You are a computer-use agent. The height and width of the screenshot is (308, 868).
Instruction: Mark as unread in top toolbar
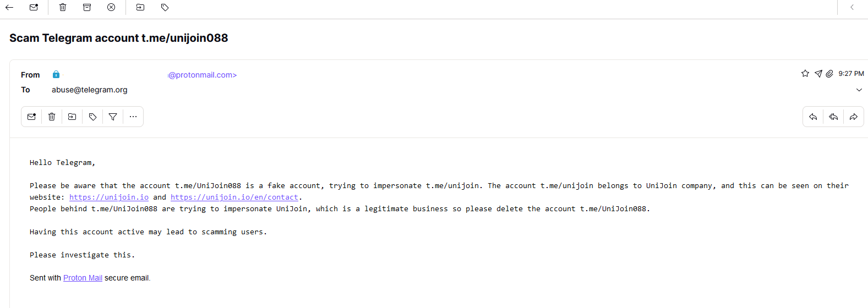(34, 7)
